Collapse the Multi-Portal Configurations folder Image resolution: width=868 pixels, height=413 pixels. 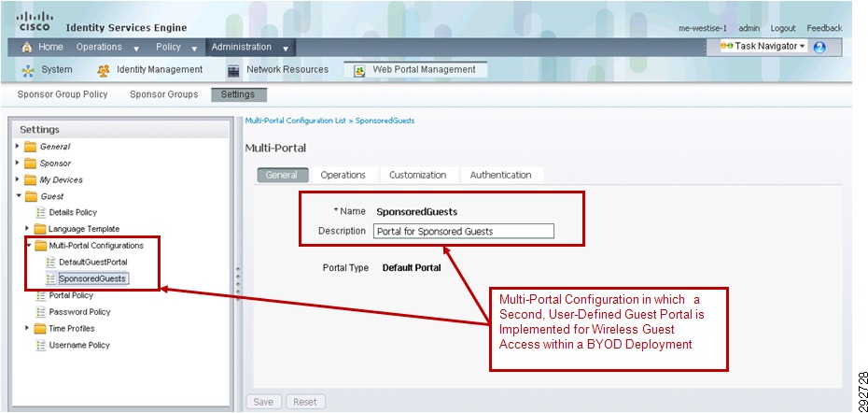(28, 245)
